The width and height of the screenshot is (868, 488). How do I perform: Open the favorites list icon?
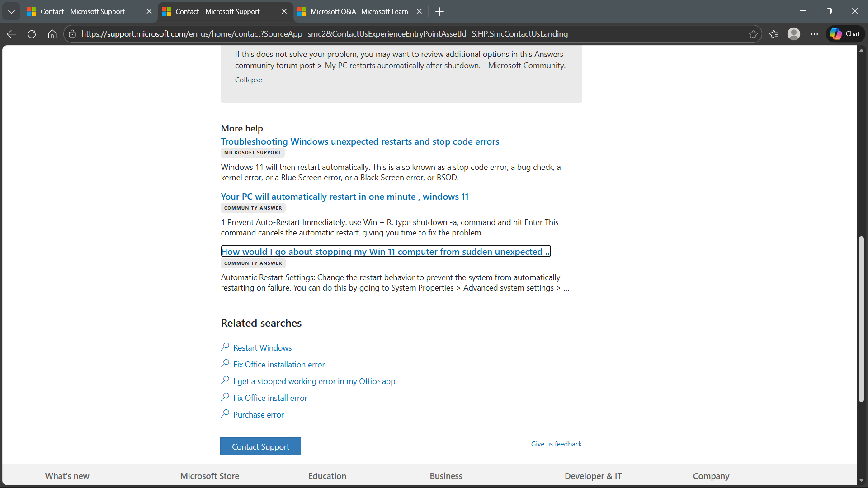coord(774,34)
